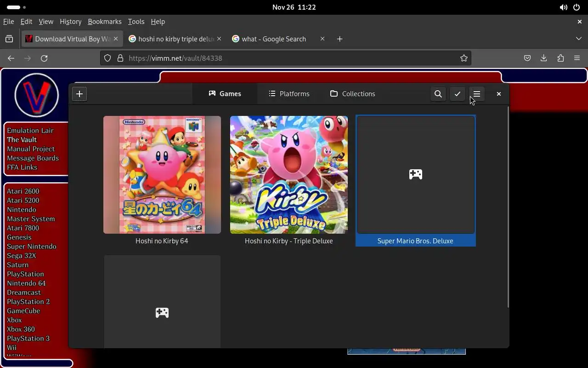The image size is (588, 368).
Task: Open Master System vault link
Action: point(31,219)
